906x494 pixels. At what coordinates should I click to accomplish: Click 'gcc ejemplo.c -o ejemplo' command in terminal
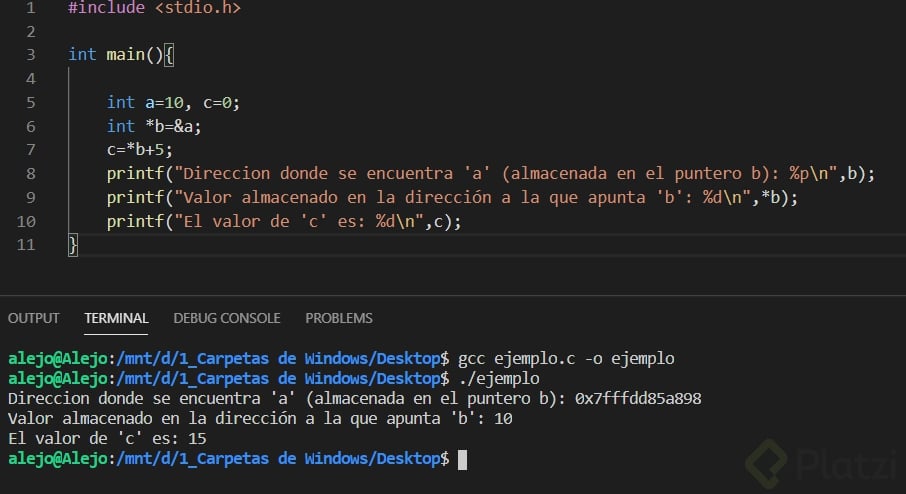566,359
